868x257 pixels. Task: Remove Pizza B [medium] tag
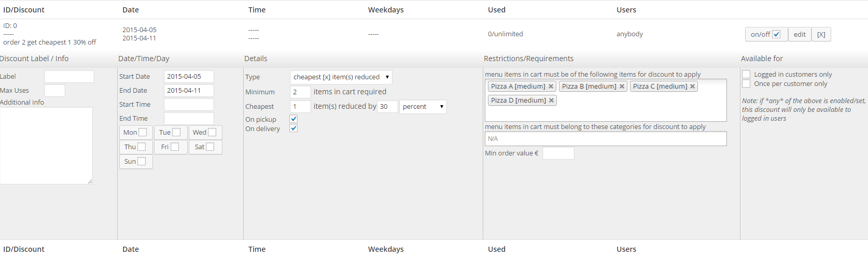coord(622,87)
